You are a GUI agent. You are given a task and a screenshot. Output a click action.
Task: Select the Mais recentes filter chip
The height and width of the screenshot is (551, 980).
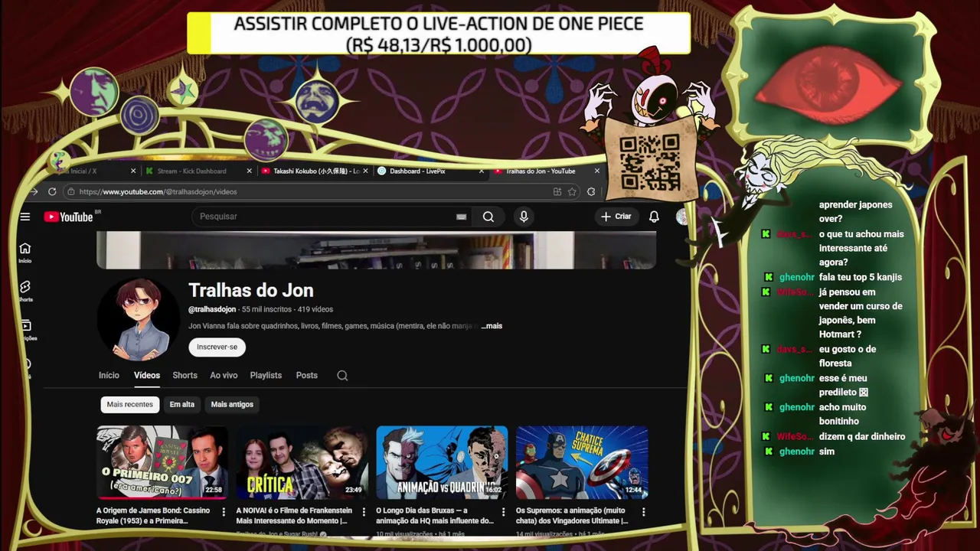(x=129, y=404)
